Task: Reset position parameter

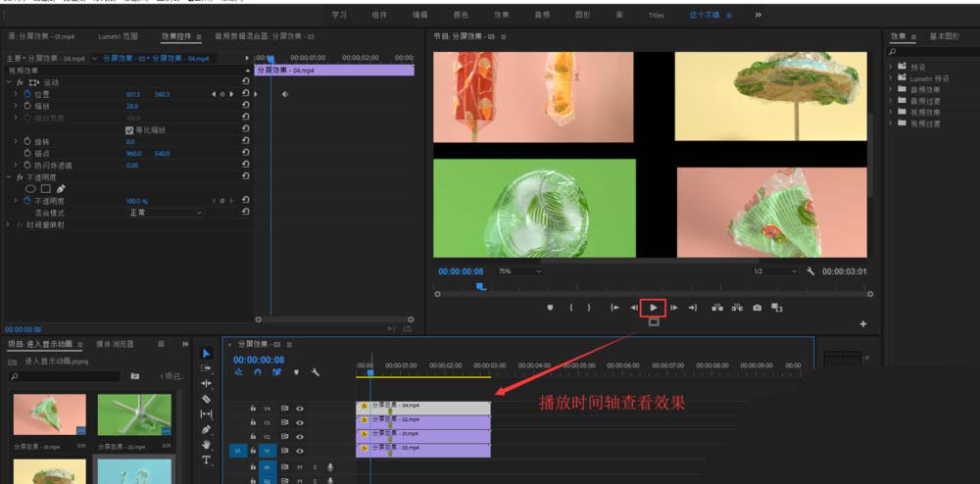Action: (246, 94)
